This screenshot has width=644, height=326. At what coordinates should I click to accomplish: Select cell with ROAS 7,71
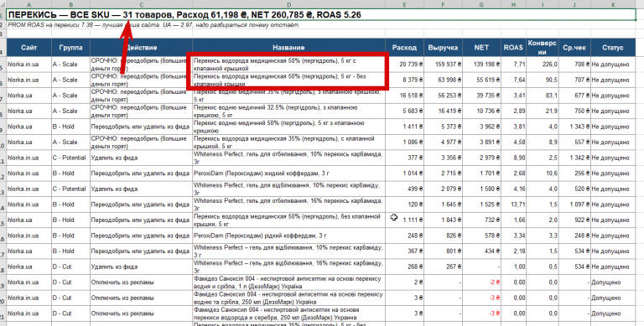513,65
